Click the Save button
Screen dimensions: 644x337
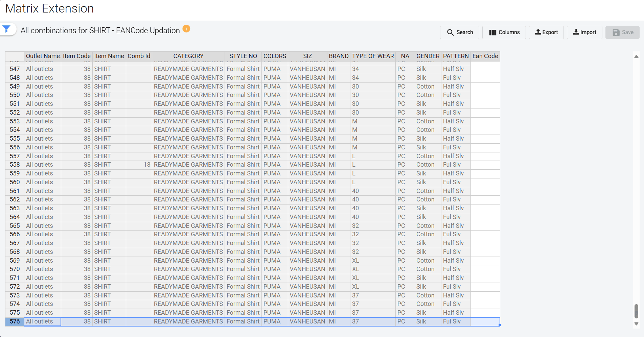point(622,32)
